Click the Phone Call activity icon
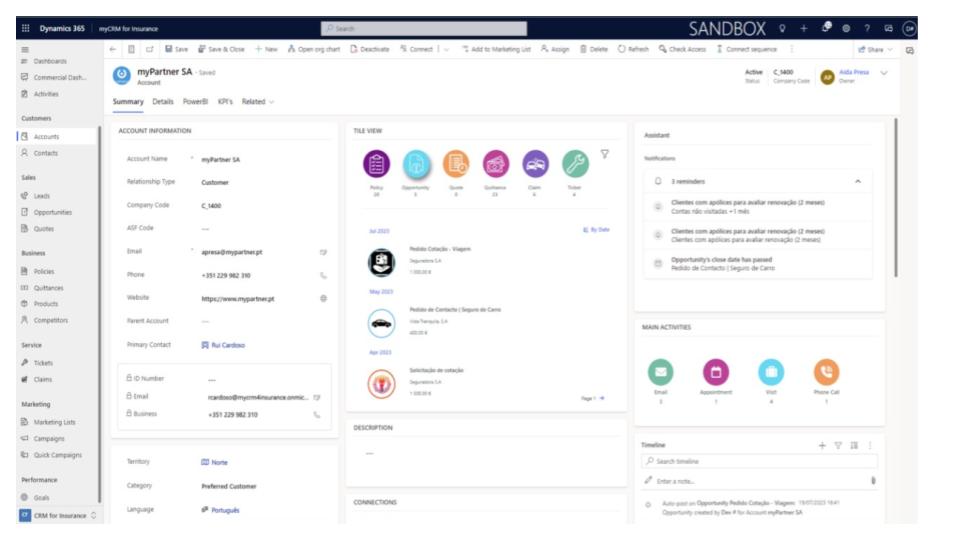The width and height of the screenshot is (960, 540). (x=826, y=372)
